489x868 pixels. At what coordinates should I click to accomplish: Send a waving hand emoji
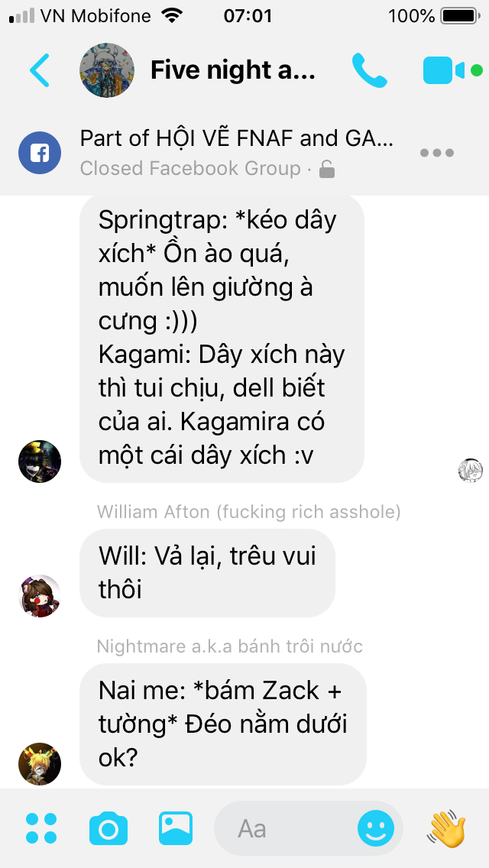[x=448, y=828]
